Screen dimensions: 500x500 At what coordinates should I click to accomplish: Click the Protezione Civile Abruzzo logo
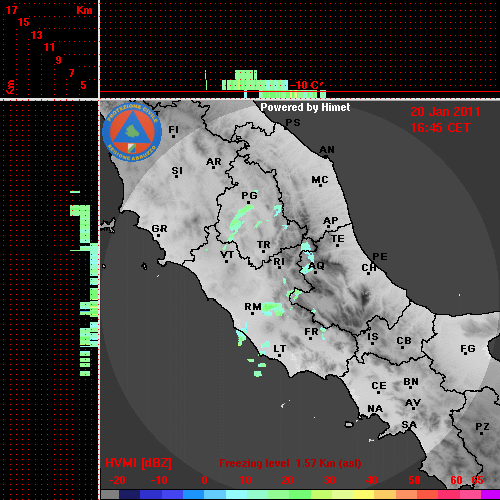pyautogui.click(x=132, y=132)
